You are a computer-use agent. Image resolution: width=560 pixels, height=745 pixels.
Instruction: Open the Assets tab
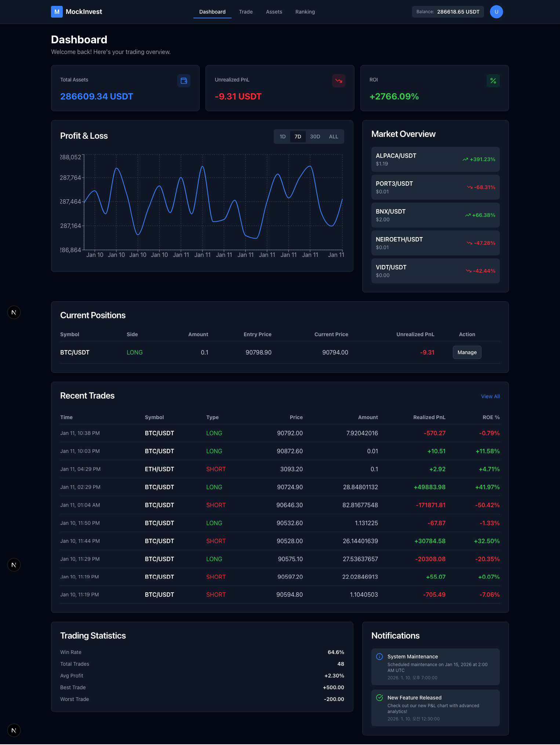point(274,12)
